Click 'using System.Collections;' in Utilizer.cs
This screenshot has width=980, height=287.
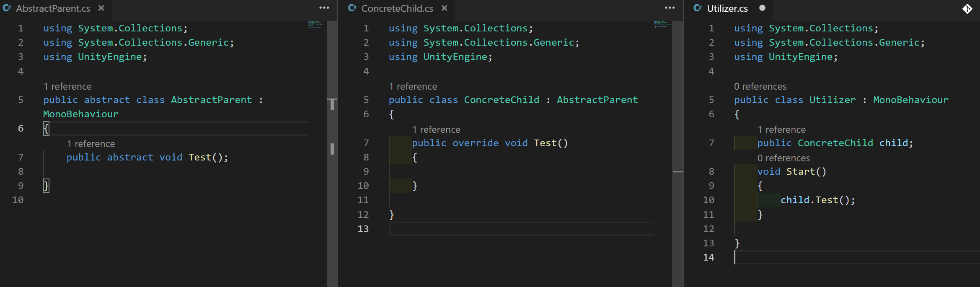click(x=806, y=28)
